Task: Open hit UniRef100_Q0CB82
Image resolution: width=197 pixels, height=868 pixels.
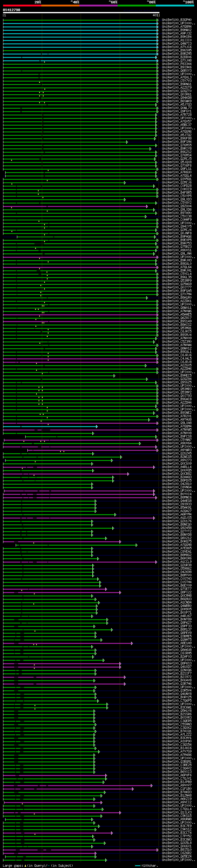Action: (177, 474)
